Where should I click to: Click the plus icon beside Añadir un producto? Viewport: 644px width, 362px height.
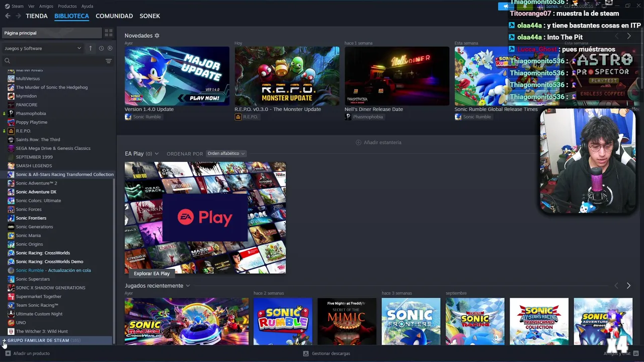tap(8, 353)
